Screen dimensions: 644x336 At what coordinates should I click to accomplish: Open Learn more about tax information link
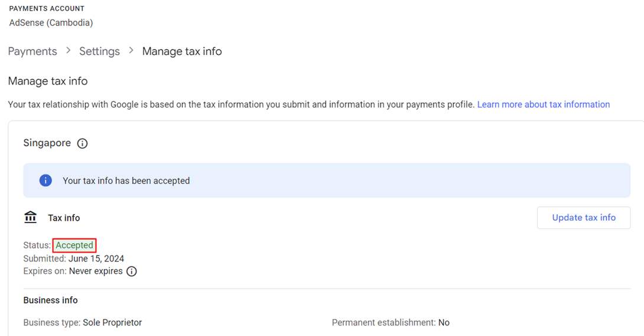click(543, 105)
